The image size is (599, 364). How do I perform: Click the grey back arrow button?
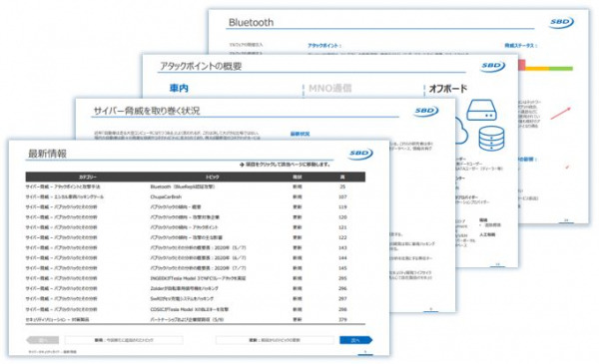[x=43, y=340]
